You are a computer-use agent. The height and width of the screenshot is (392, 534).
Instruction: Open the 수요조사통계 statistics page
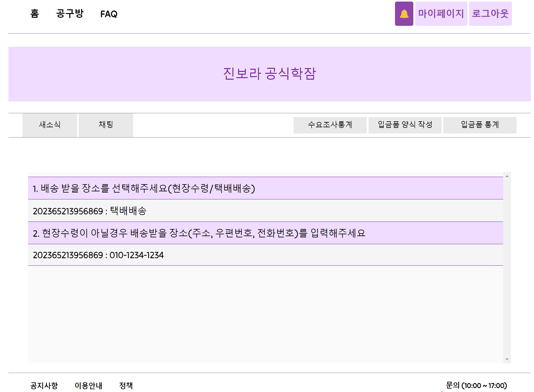[x=330, y=125]
